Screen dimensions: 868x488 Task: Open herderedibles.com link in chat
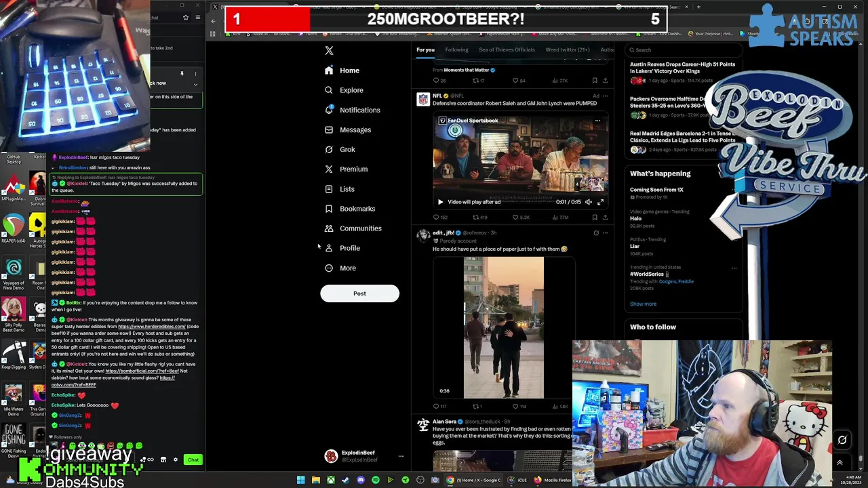tap(152, 327)
